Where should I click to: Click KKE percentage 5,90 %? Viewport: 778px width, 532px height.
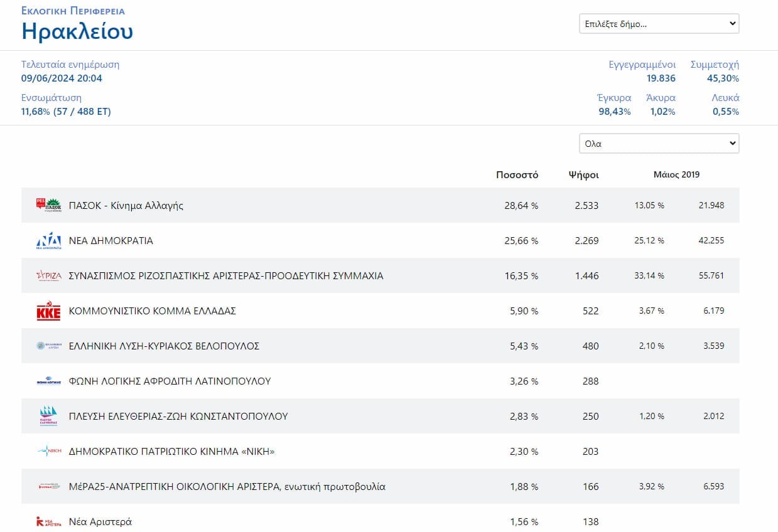(x=524, y=311)
